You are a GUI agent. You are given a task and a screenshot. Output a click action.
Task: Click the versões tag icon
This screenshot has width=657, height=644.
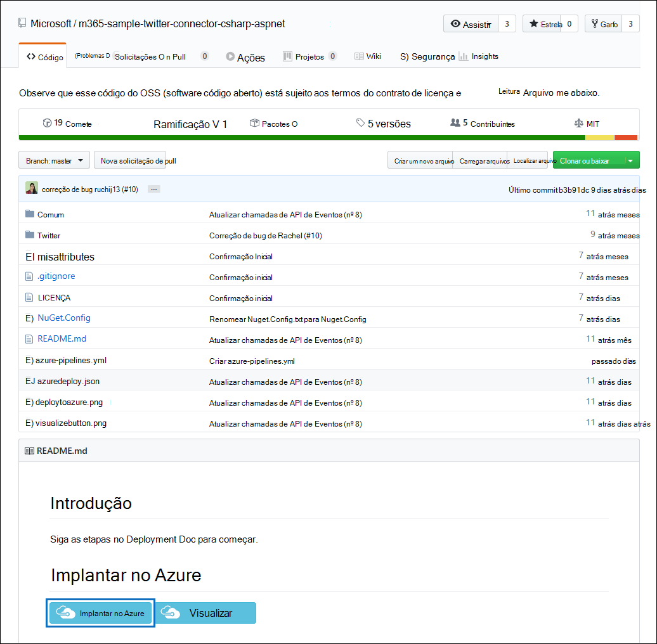(360, 123)
